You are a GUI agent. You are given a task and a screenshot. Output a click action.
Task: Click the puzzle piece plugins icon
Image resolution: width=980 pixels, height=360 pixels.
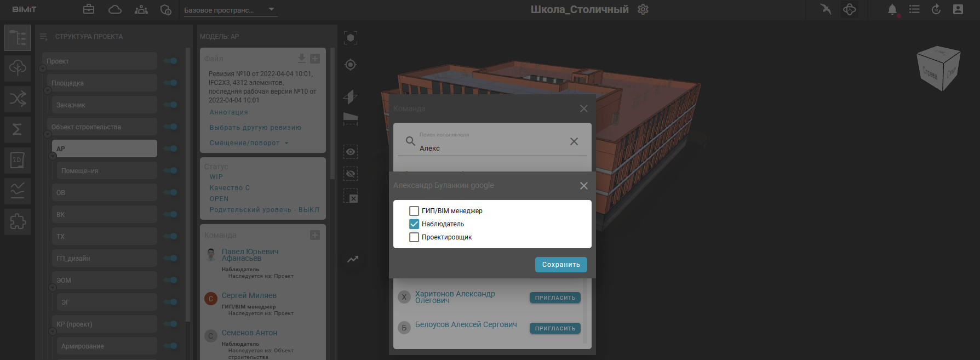coord(18,221)
